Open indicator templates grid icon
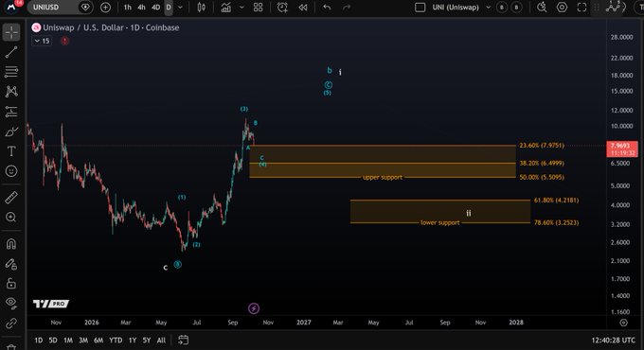This screenshot has width=644, height=350. (x=258, y=7)
